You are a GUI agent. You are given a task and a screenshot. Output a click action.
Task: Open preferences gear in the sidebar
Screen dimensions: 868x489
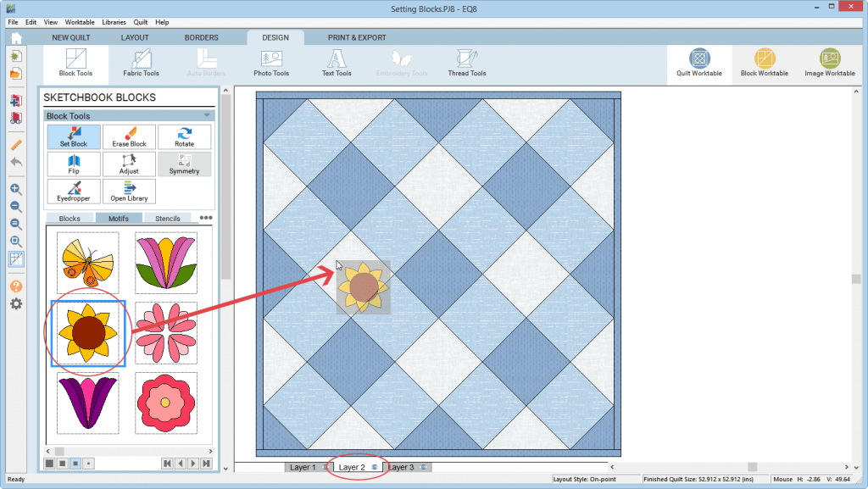[x=16, y=303]
